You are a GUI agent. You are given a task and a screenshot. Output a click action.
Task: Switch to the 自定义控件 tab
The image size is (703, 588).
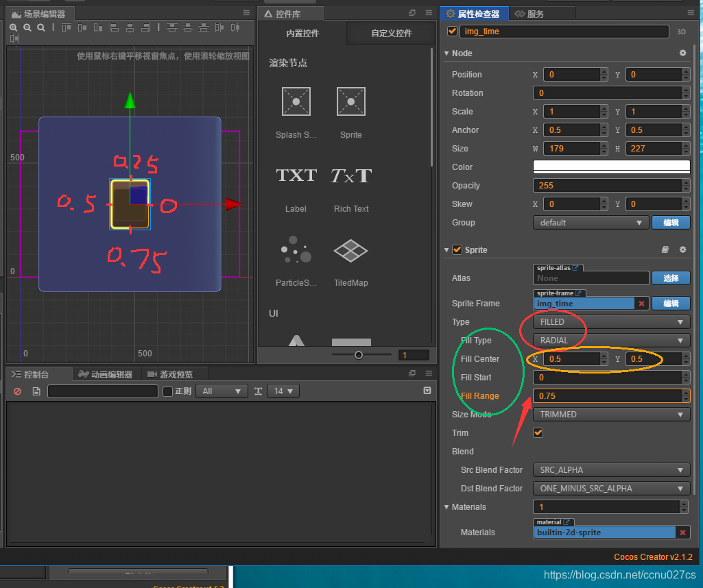click(x=392, y=33)
